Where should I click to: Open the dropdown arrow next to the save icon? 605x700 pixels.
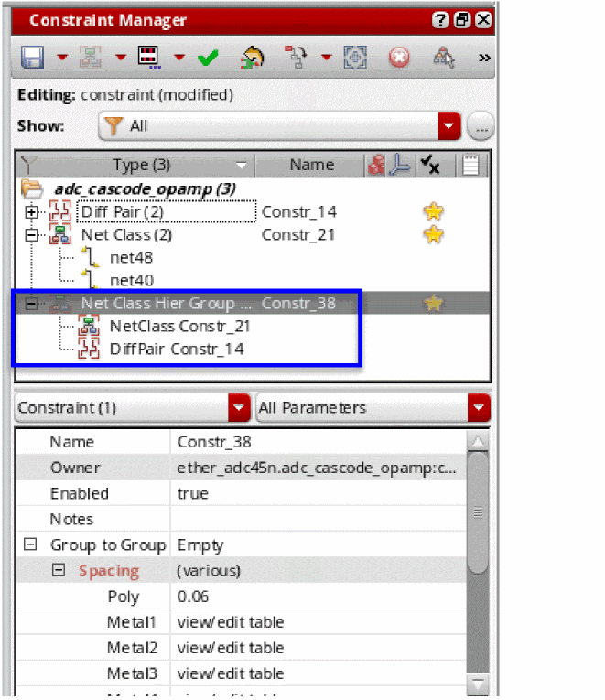click(62, 57)
